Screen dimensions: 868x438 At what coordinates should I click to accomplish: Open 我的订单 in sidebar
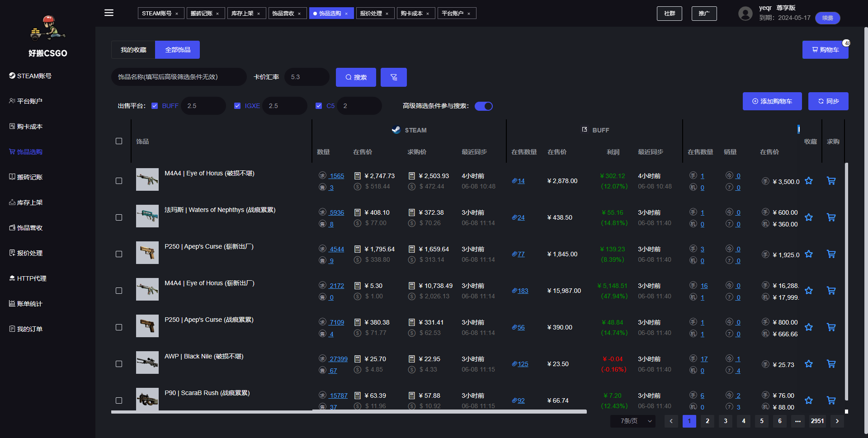tap(26, 329)
